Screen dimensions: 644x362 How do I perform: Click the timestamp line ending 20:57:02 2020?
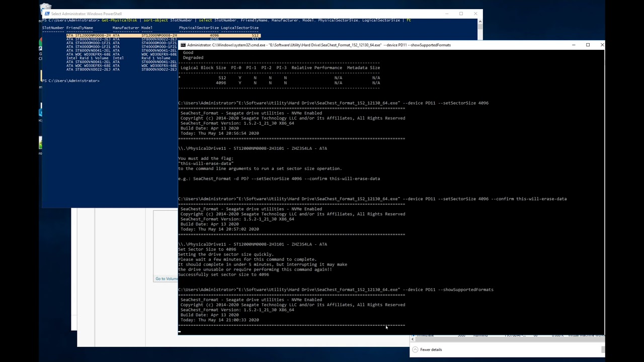(x=220, y=229)
